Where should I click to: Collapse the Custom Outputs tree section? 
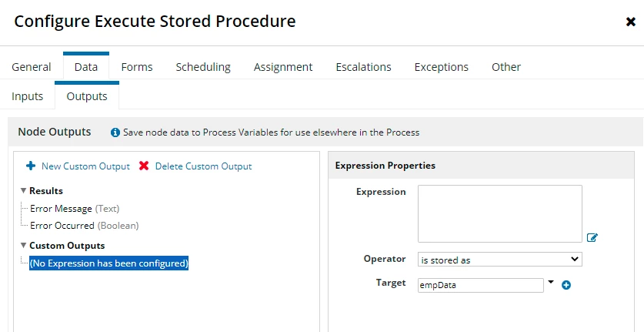[x=23, y=246]
